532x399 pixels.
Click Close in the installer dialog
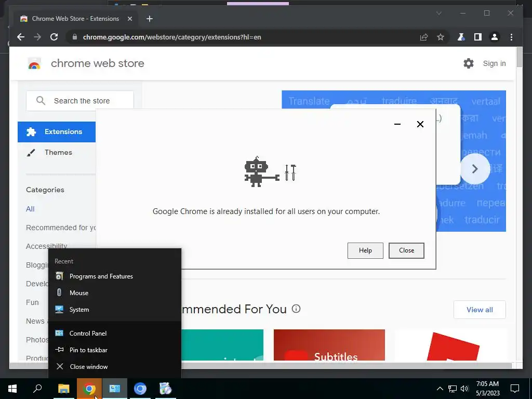pyautogui.click(x=406, y=250)
